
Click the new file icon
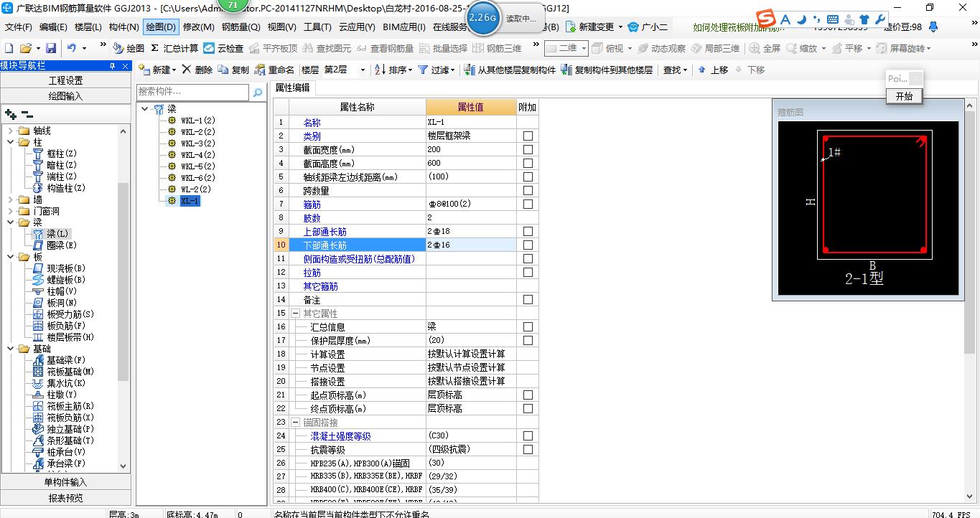(9, 48)
